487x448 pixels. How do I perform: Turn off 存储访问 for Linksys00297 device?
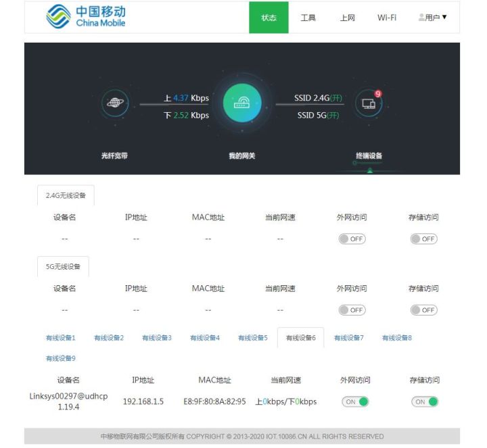point(425,401)
